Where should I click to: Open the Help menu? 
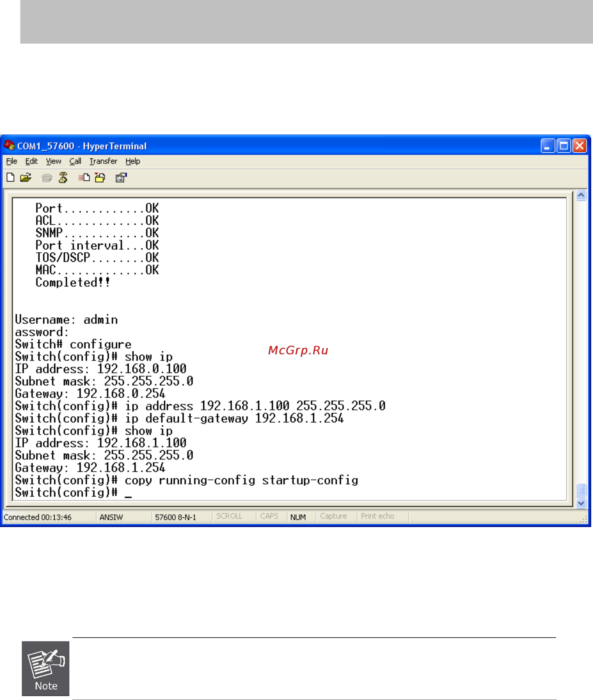click(133, 161)
